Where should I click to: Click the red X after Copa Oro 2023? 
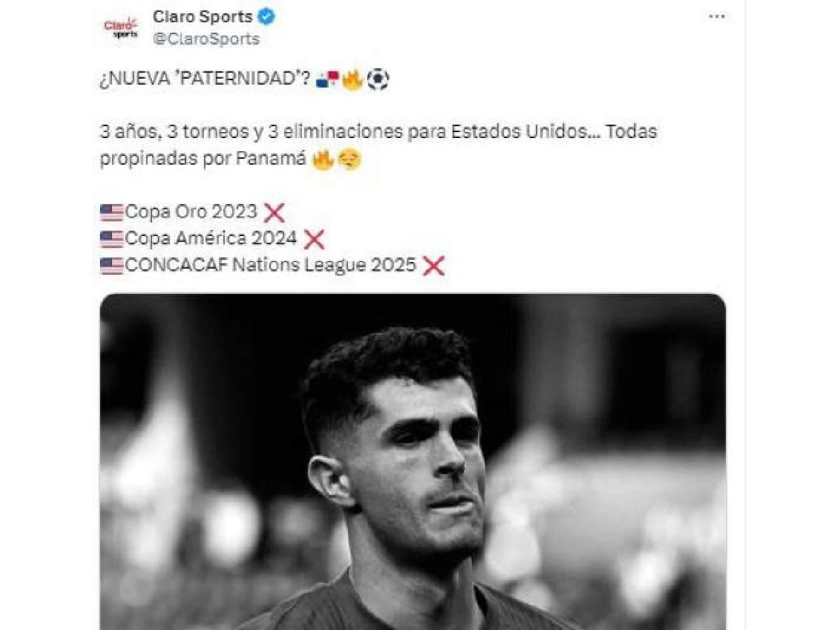[x=274, y=213]
